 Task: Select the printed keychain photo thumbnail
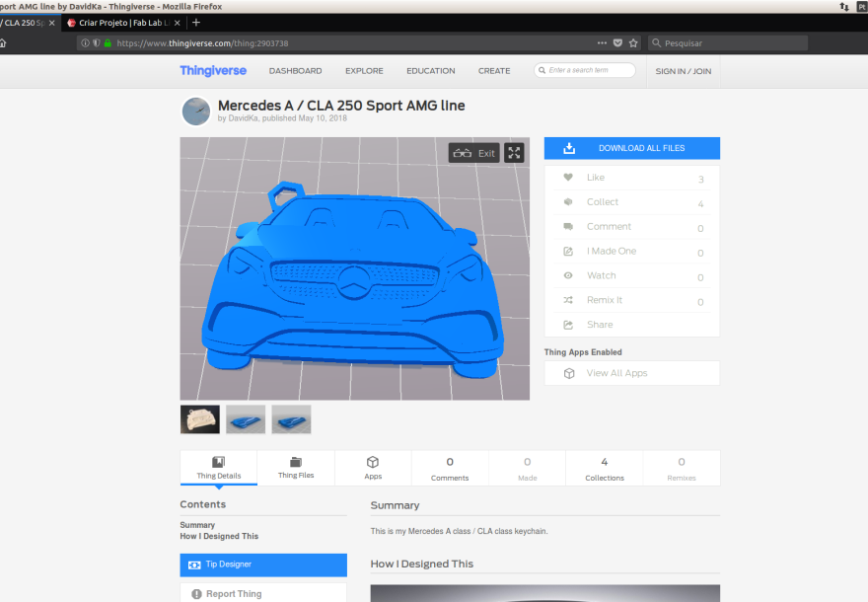point(200,419)
